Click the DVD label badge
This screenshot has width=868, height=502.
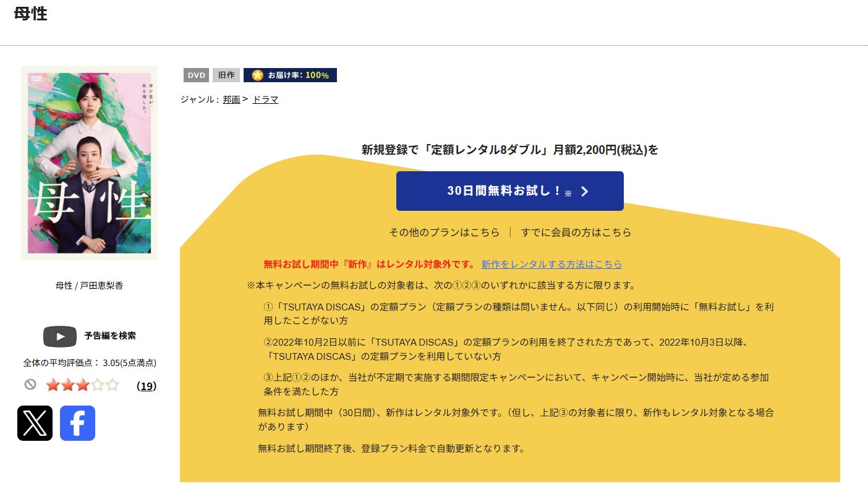click(196, 75)
